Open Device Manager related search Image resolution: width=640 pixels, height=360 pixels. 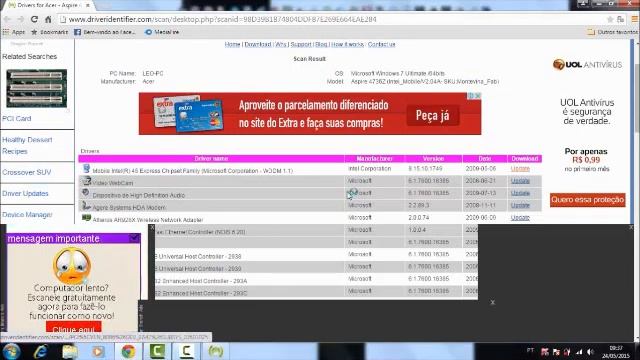pyautogui.click(x=27, y=215)
